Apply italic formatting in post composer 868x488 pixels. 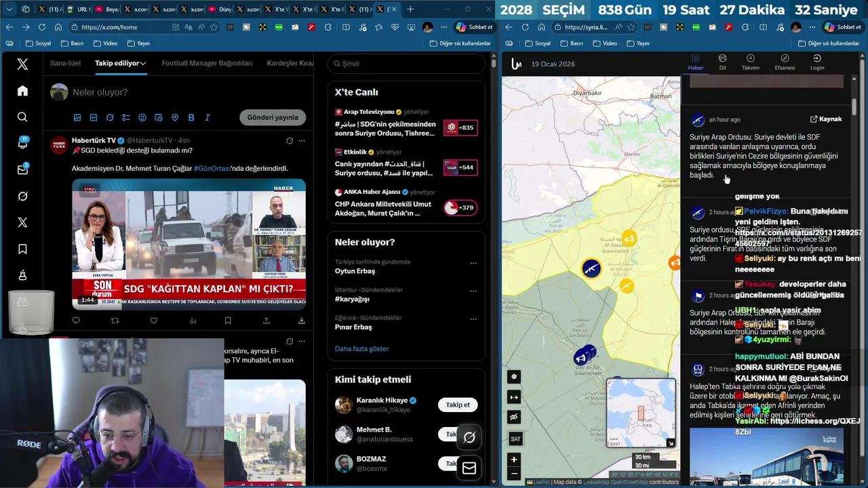[208, 117]
